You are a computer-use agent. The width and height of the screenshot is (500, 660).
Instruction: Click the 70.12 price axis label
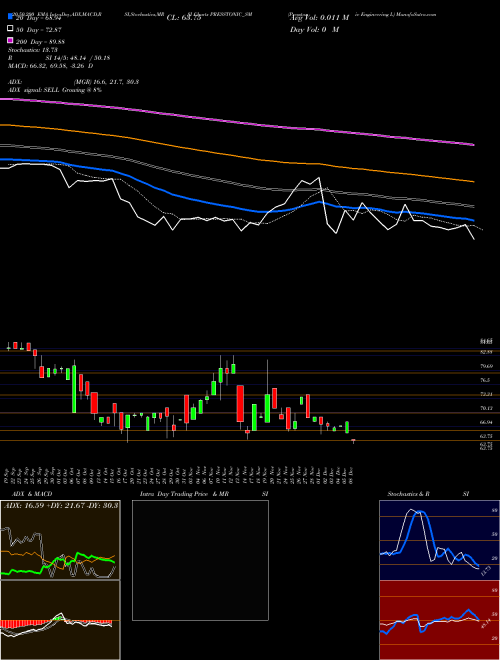click(486, 408)
